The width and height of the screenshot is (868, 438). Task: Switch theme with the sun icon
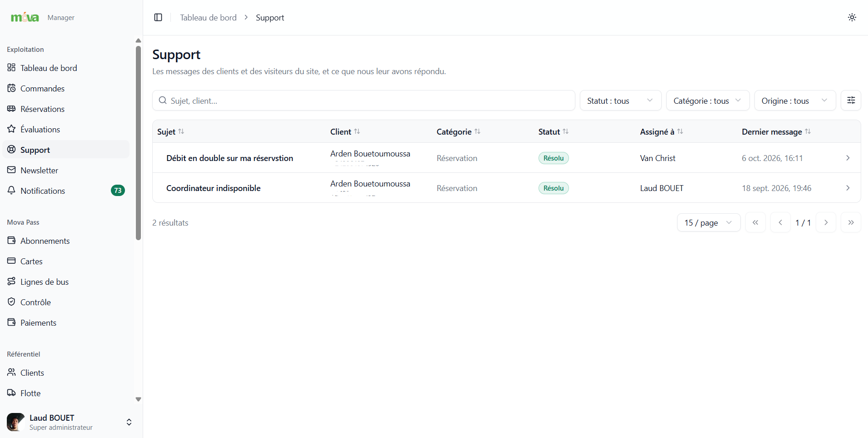[x=852, y=17]
